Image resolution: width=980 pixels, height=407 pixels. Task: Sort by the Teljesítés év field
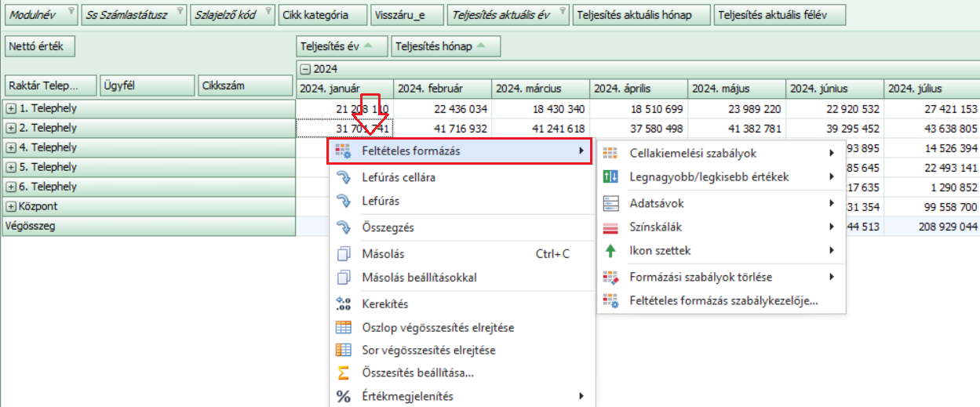342,46
